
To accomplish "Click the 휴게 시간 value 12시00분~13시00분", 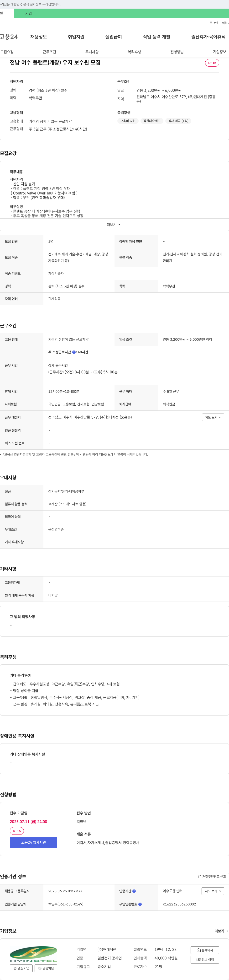I will pyautogui.click(x=63, y=392).
